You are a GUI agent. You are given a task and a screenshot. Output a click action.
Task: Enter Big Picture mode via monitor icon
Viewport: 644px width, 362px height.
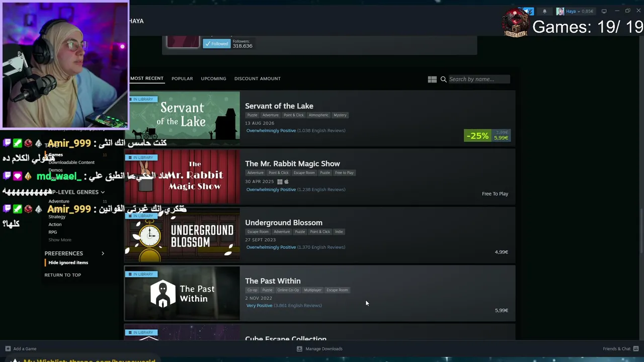point(604,11)
